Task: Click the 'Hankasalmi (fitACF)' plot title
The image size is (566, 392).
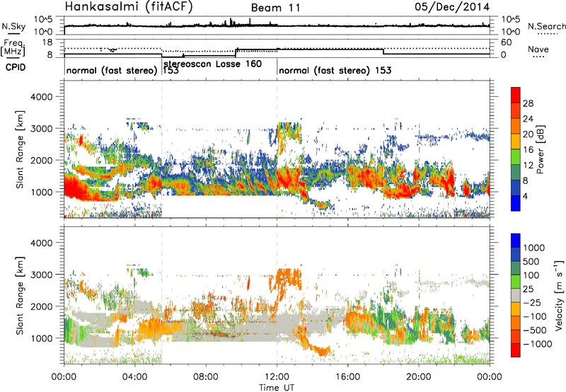Action: pos(129,6)
